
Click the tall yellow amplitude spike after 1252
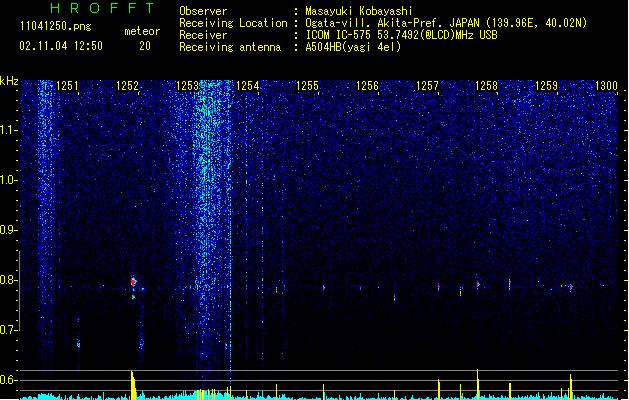tap(133, 385)
